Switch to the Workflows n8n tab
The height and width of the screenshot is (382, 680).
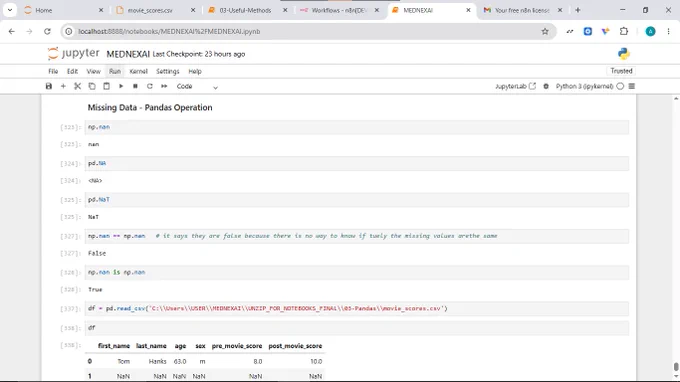coord(338,10)
